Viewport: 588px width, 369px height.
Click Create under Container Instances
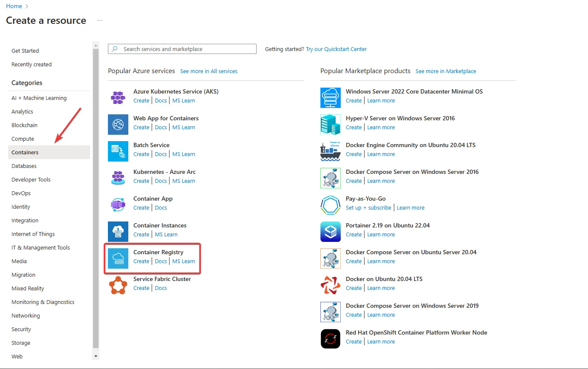(x=141, y=234)
